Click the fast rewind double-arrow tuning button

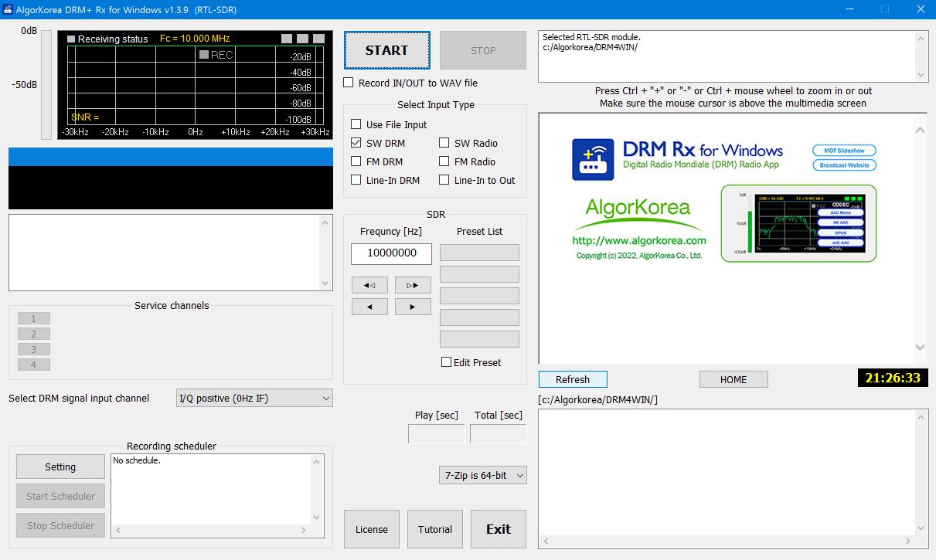[x=369, y=285]
